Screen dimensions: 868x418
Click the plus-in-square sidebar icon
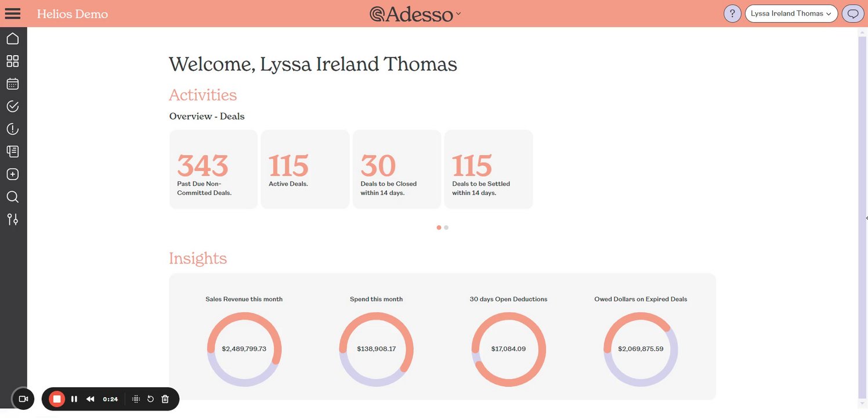tap(13, 174)
